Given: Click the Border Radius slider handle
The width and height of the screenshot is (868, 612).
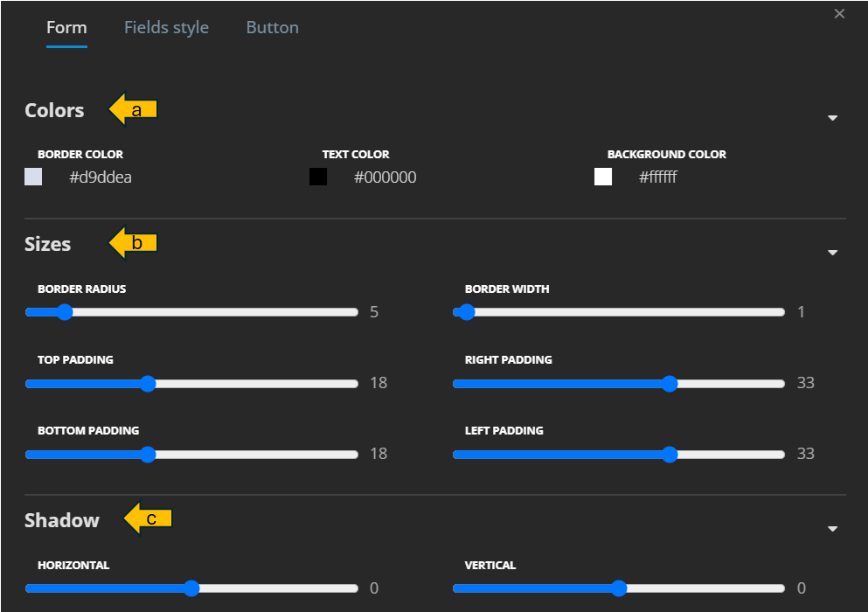Looking at the screenshot, I should pyautogui.click(x=65, y=312).
